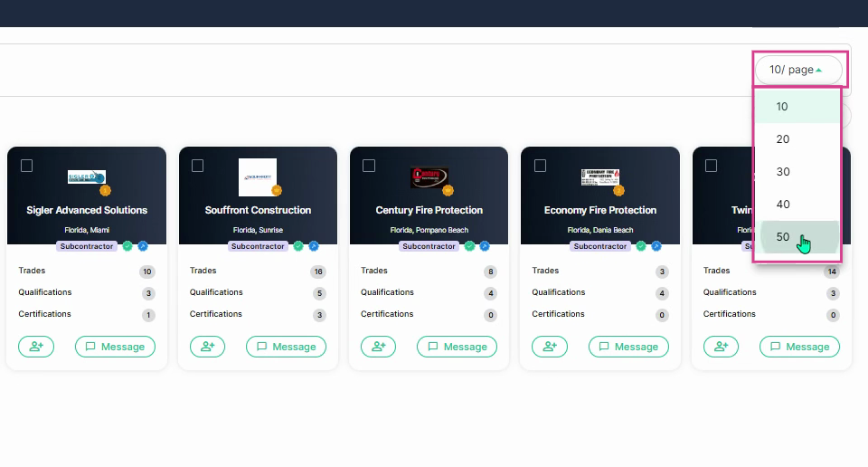Click Trades count 10 on Sigler card
Viewport: 868px width, 467px height.
point(147,272)
